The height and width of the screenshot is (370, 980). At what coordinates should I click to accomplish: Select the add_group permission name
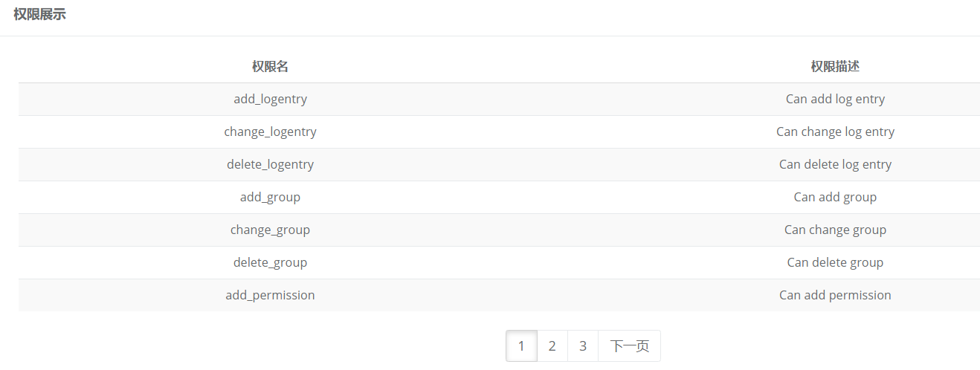point(270,197)
